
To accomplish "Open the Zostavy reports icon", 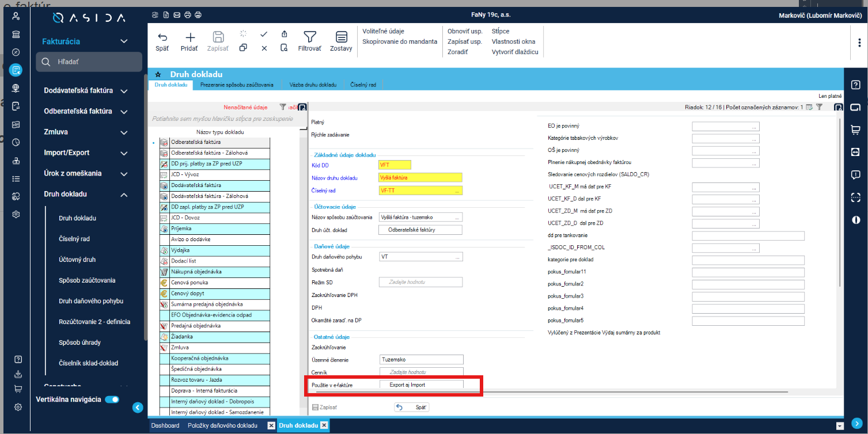I will [341, 37].
